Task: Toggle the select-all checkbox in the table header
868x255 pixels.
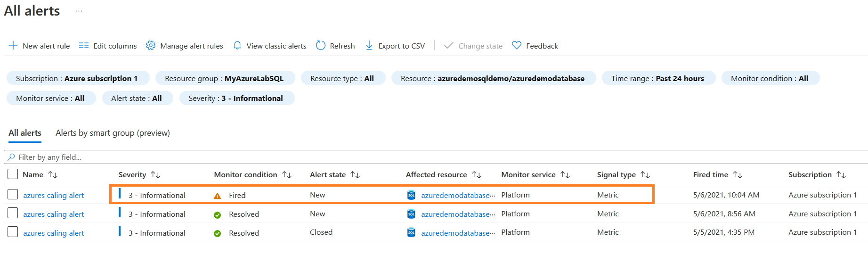Action: [x=13, y=174]
